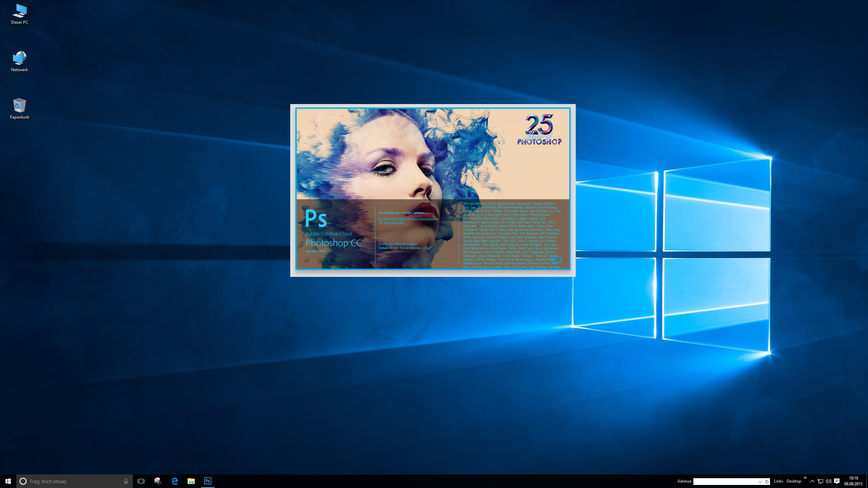868x488 pixels.
Task: Click the Cortana circle icon in search box
Action: pos(23,481)
